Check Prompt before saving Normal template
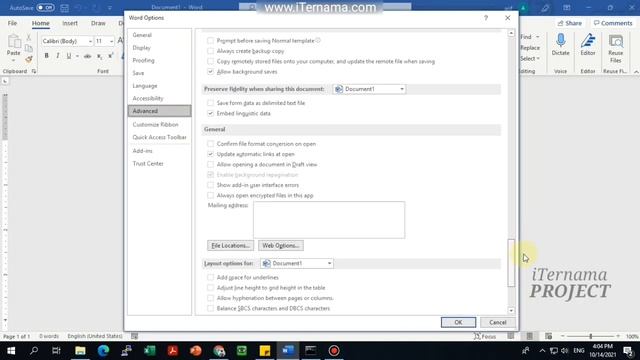The image size is (640, 360). coord(210,40)
